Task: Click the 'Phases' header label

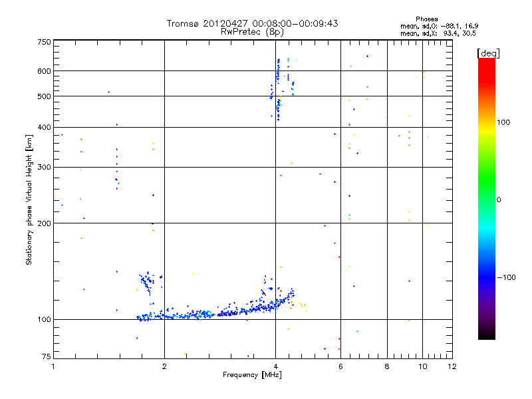Action: coord(426,19)
